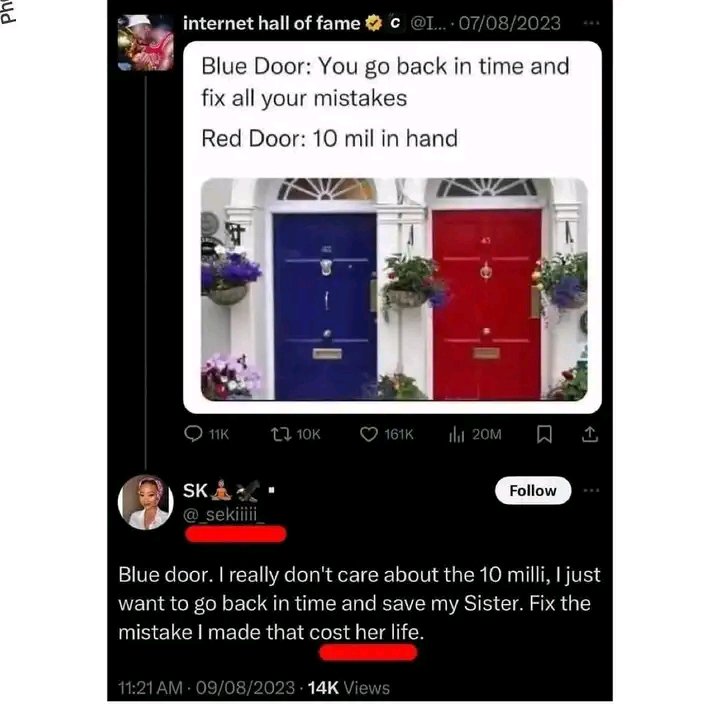
Task: Click the internet hall of fame avatar
Action: click(146, 43)
